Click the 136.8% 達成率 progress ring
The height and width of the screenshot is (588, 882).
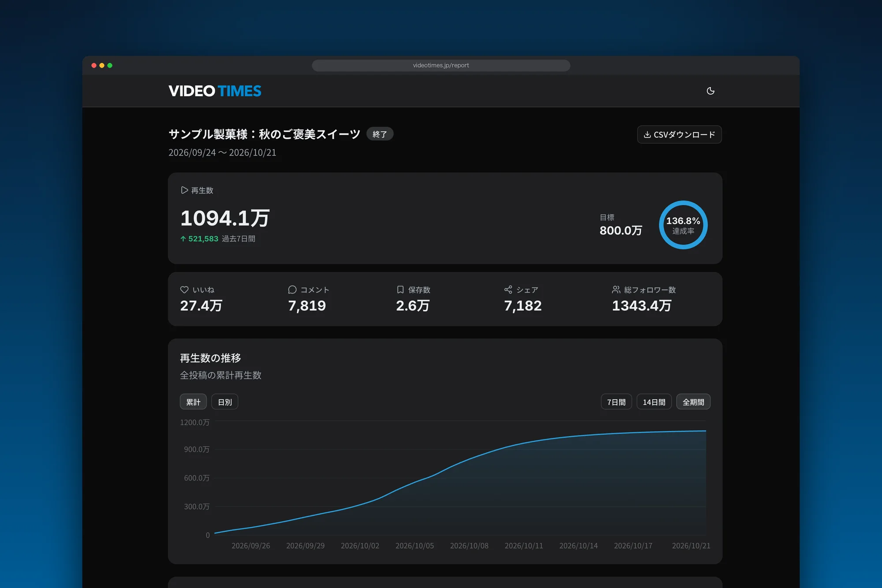pos(683,225)
